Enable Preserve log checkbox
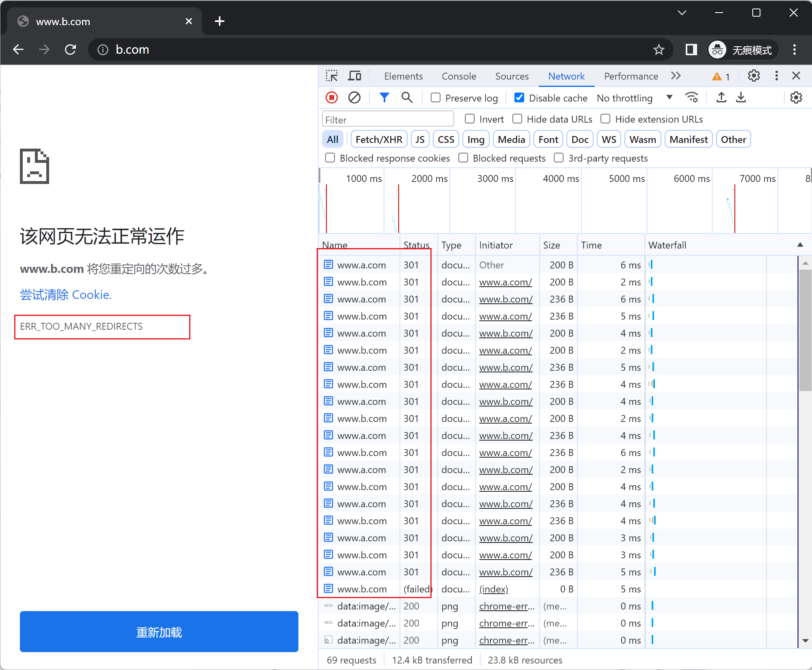 point(436,98)
